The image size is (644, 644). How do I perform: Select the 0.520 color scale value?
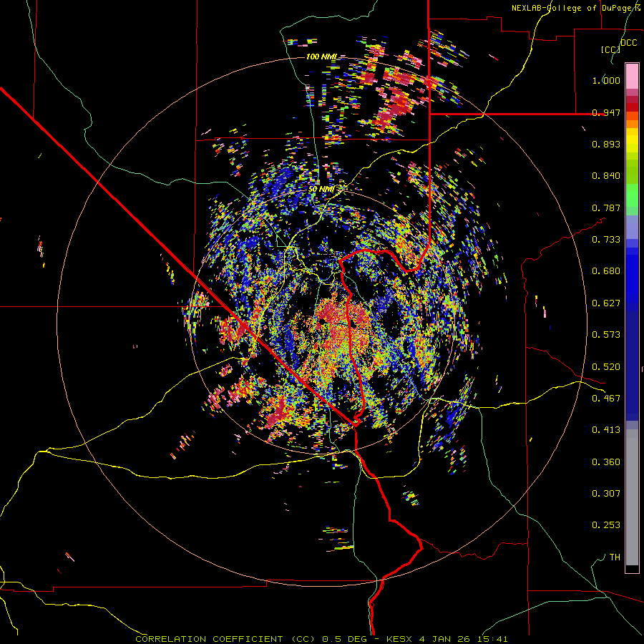606,367
